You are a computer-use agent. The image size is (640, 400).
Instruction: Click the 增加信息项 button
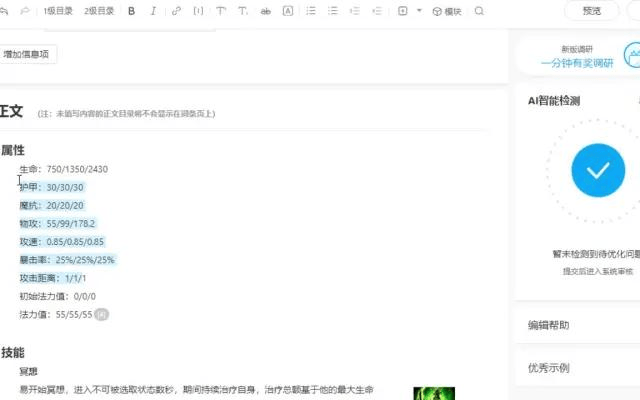(x=29, y=54)
